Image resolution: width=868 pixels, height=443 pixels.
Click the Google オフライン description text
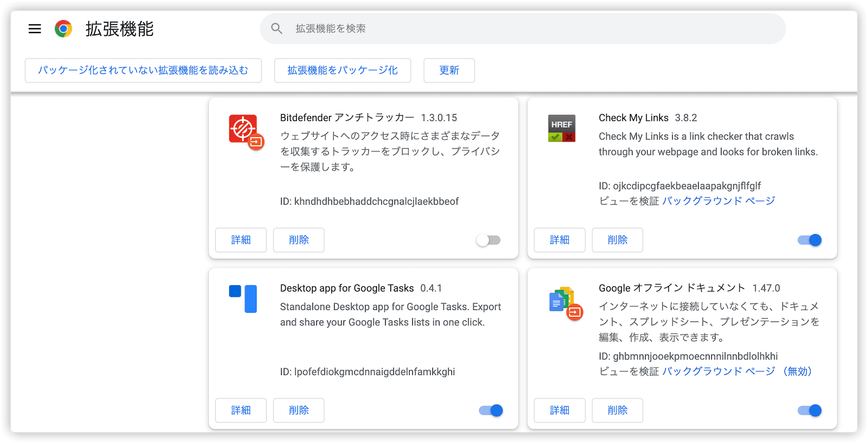click(x=709, y=322)
